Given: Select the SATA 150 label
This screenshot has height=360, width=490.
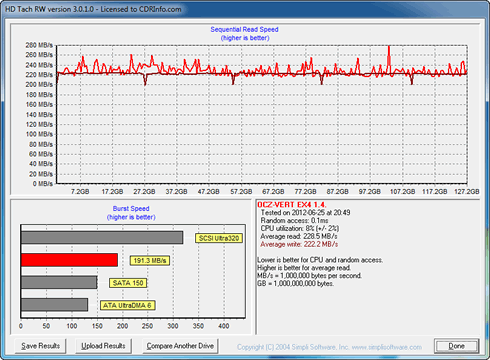Looking at the screenshot, I should (x=128, y=283).
